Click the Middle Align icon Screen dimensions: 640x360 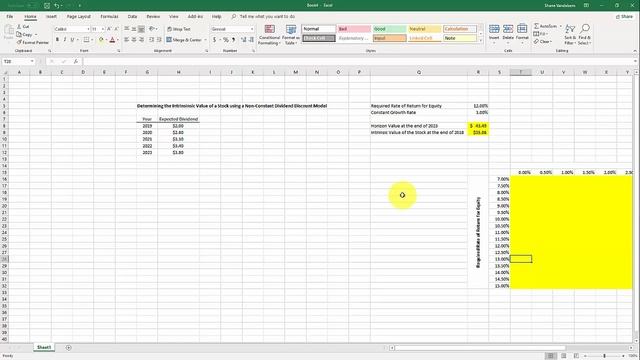[x=134, y=29]
